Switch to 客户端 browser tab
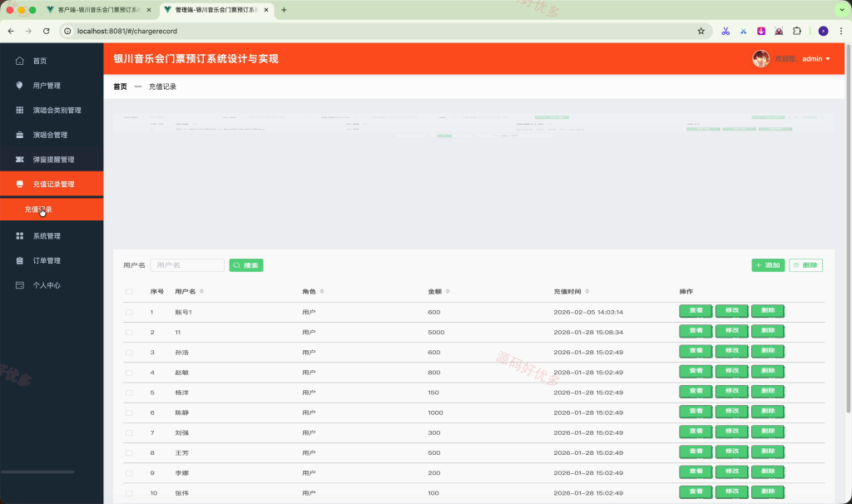852x504 pixels. (98, 10)
